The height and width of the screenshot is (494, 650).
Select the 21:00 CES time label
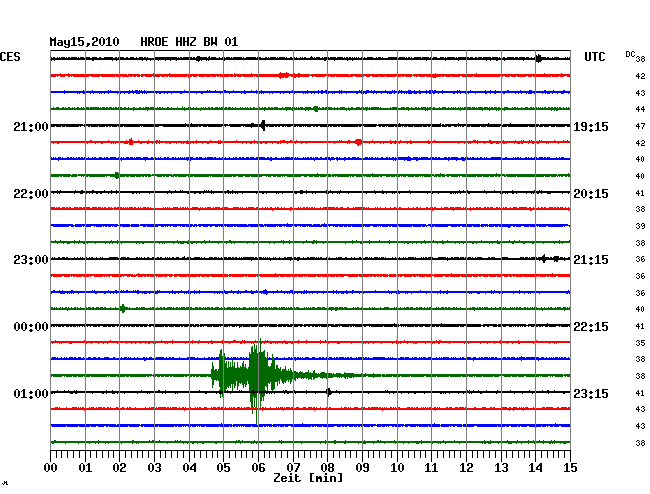tap(31, 126)
